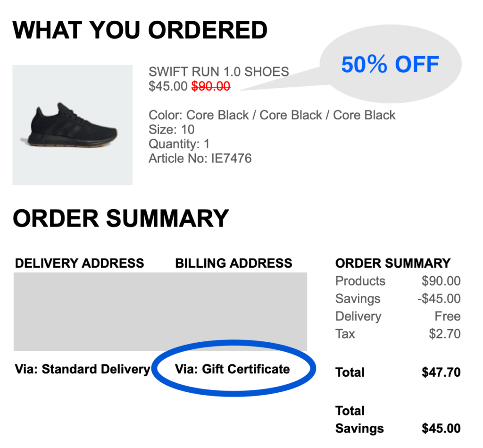Click the circled Via: Gift Certificate text

point(232,369)
